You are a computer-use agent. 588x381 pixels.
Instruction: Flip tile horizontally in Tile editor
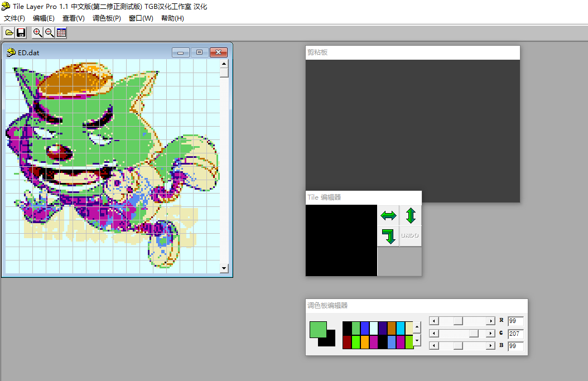pyautogui.click(x=388, y=216)
